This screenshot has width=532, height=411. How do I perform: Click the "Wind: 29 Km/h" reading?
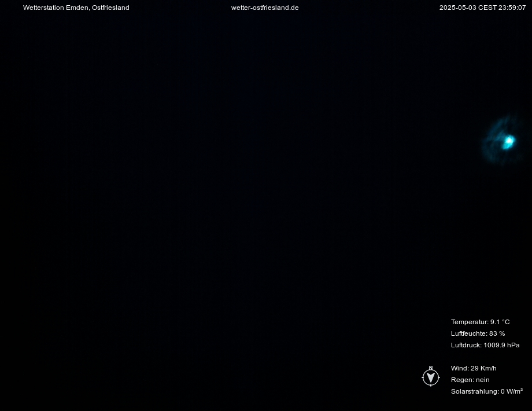(x=474, y=368)
